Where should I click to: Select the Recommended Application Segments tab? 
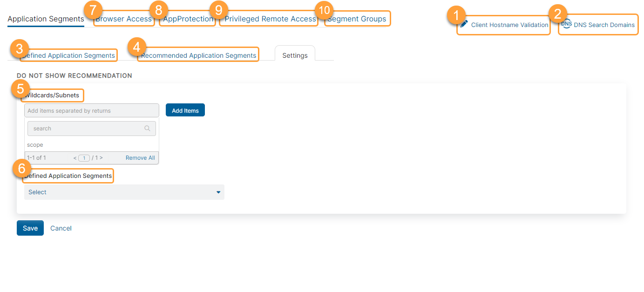click(198, 54)
